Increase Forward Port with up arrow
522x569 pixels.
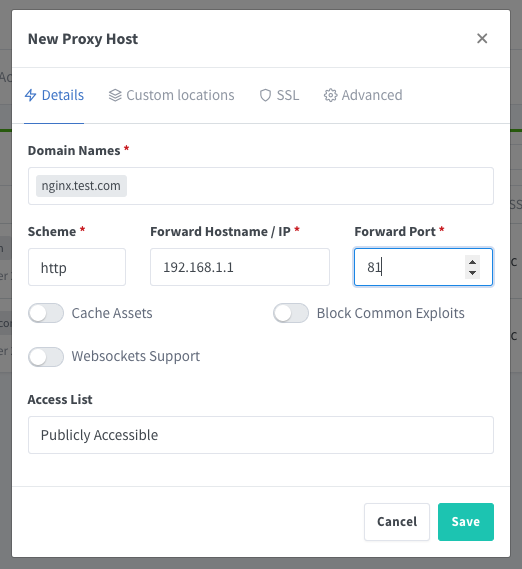coord(472,262)
